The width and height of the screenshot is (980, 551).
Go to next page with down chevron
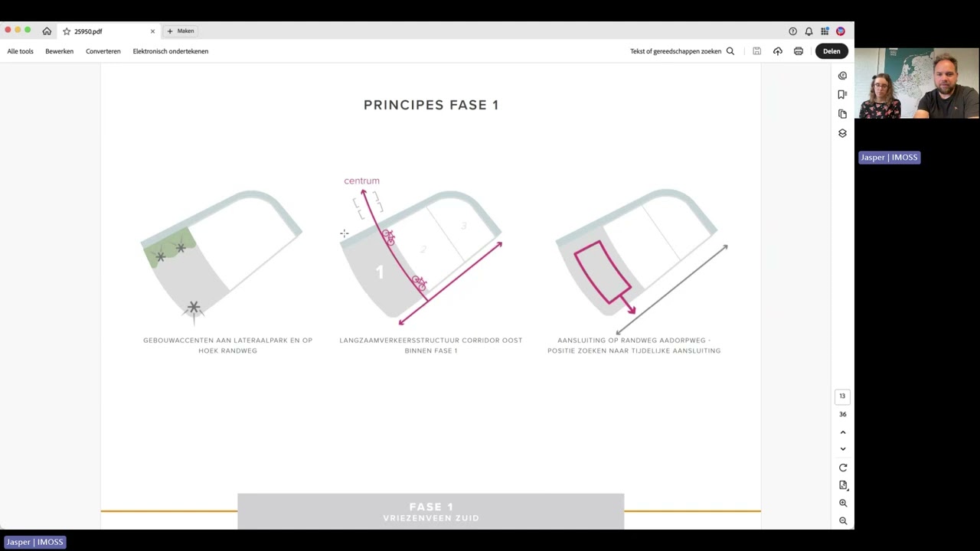[843, 449]
